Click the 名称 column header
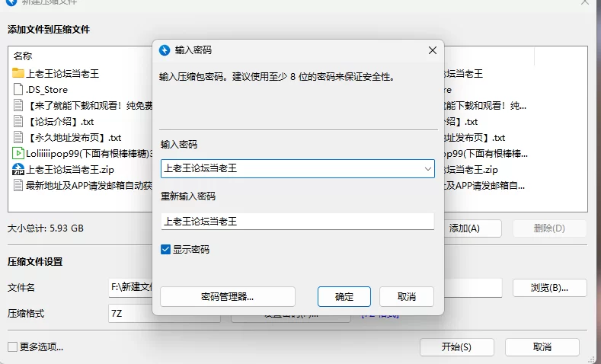The height and width of the screenshot is (364, 601). point(23,56)
